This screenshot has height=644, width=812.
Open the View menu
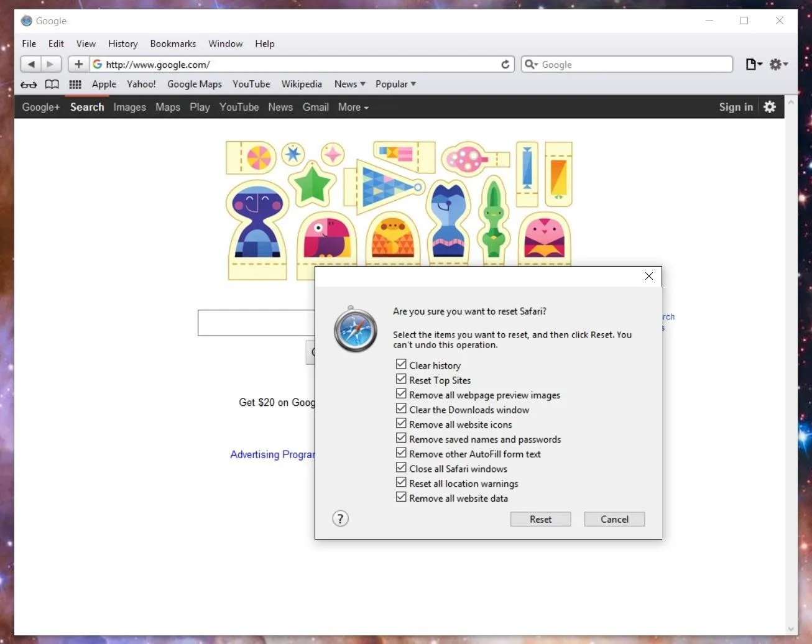[x=86, y=44]
